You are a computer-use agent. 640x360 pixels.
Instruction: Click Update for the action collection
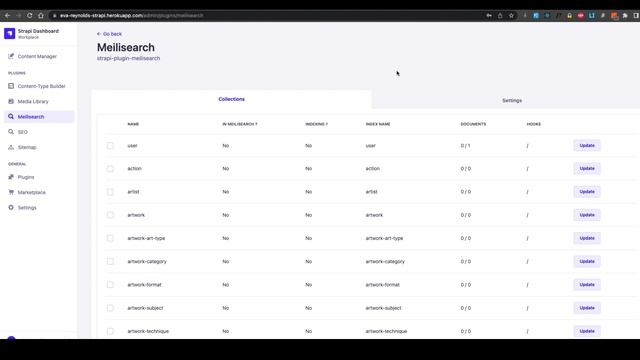coord(587,169)
